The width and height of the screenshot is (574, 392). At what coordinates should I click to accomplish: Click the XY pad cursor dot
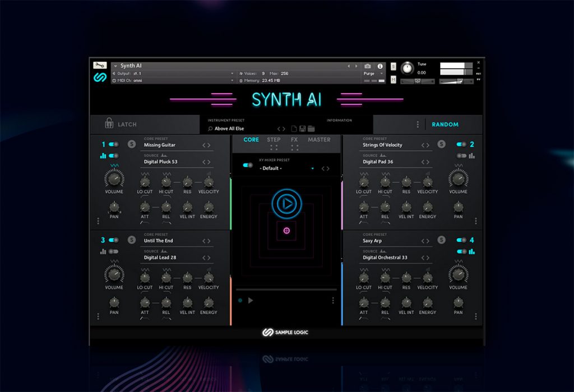tap(286, 230)
